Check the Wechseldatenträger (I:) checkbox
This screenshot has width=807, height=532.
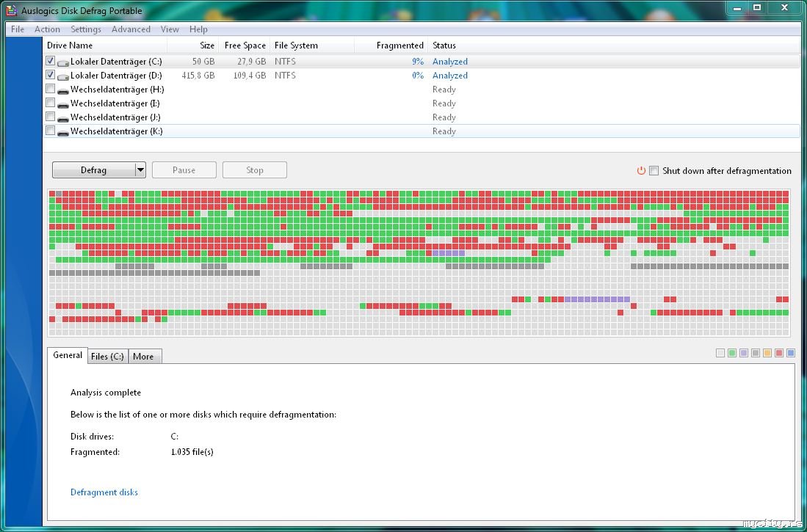[50, 103]
